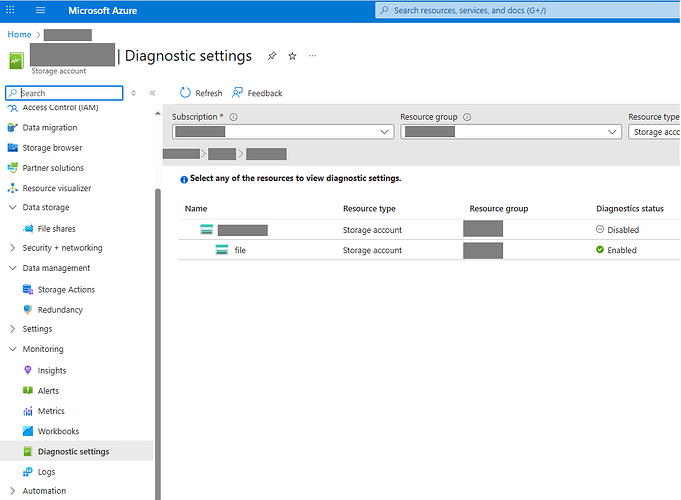Viewport: 681px width, 500px height.
Task: Click the sidebar search input field
Action: point(68,93)
